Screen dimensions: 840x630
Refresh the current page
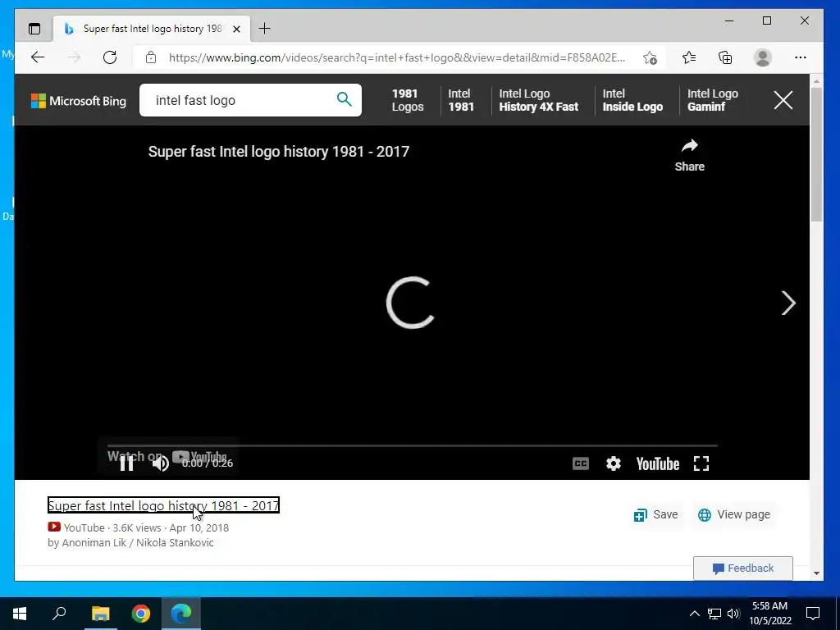pos(110,57)
